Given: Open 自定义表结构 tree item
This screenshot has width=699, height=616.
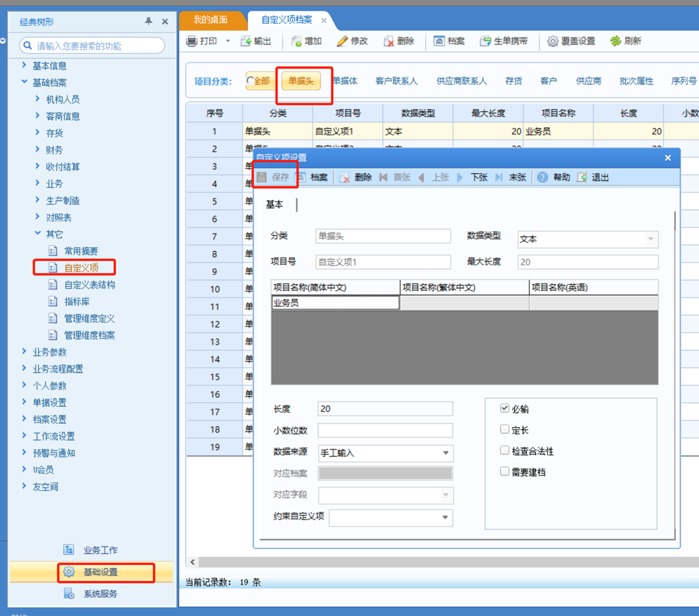Looking at the screenshot, I should coord(89,285).
